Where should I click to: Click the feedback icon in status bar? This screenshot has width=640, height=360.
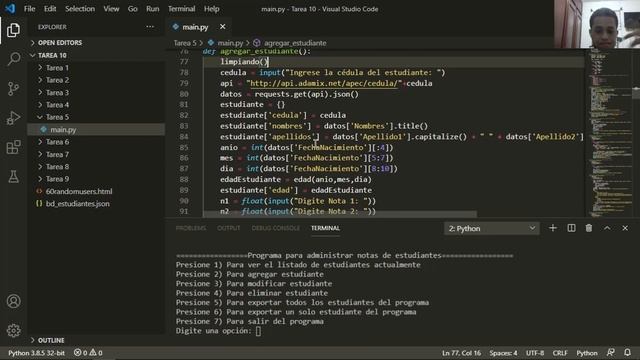pyautogui.click(x=611, y=352)
